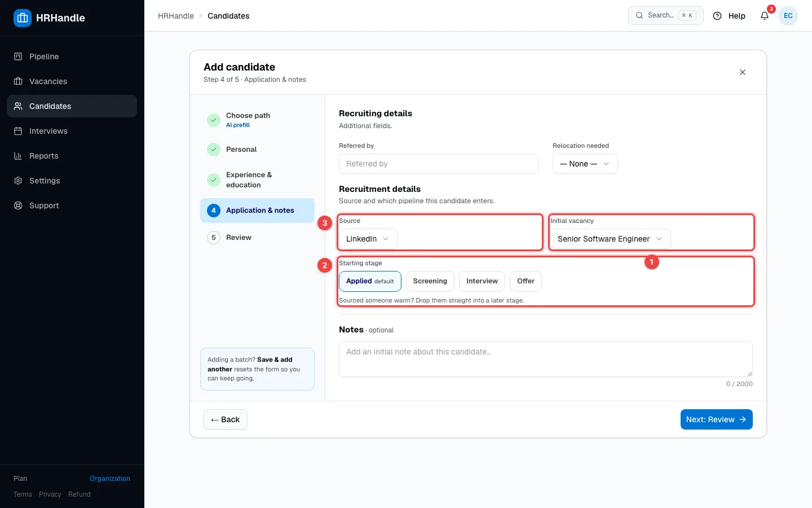Click the notifications bell icon
This screenshot has height=508, width=812.
point(765,16)
